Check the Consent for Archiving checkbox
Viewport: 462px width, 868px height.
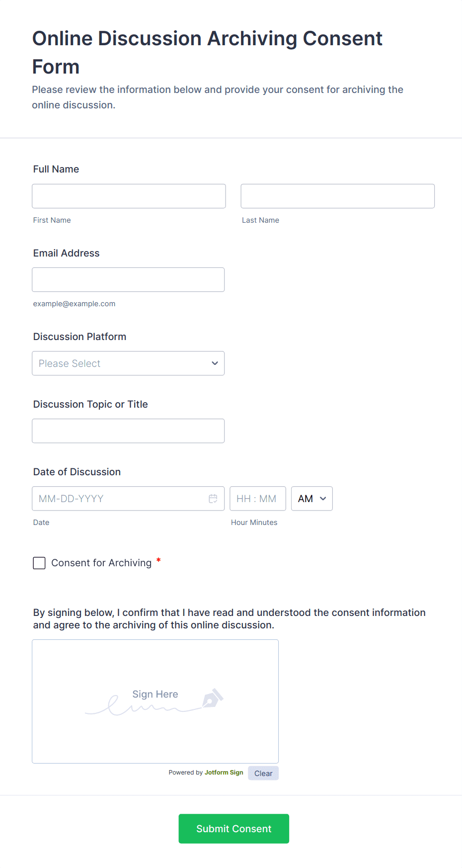pos(39,563)
